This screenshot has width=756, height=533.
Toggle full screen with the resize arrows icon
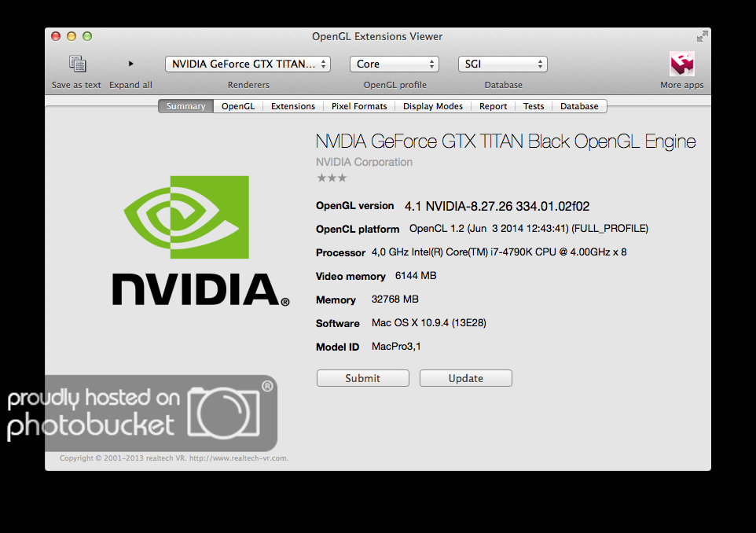tap(702, 36)
